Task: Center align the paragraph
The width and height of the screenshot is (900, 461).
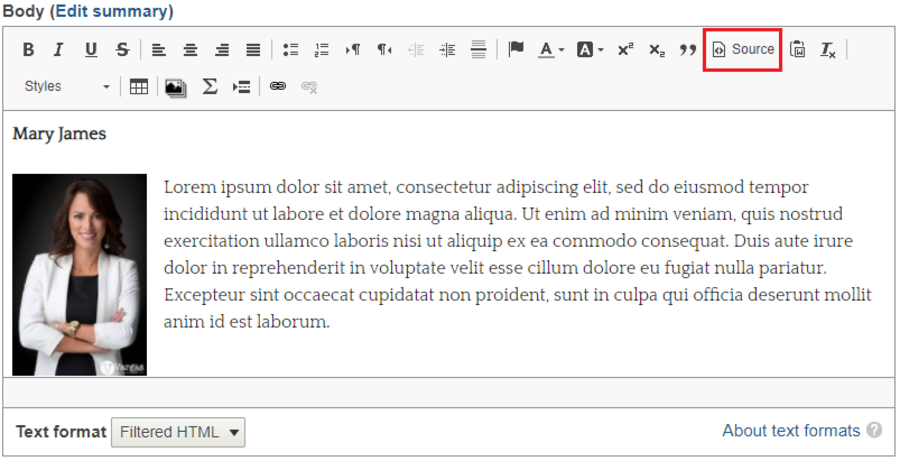Action: (x=190, y=50)
